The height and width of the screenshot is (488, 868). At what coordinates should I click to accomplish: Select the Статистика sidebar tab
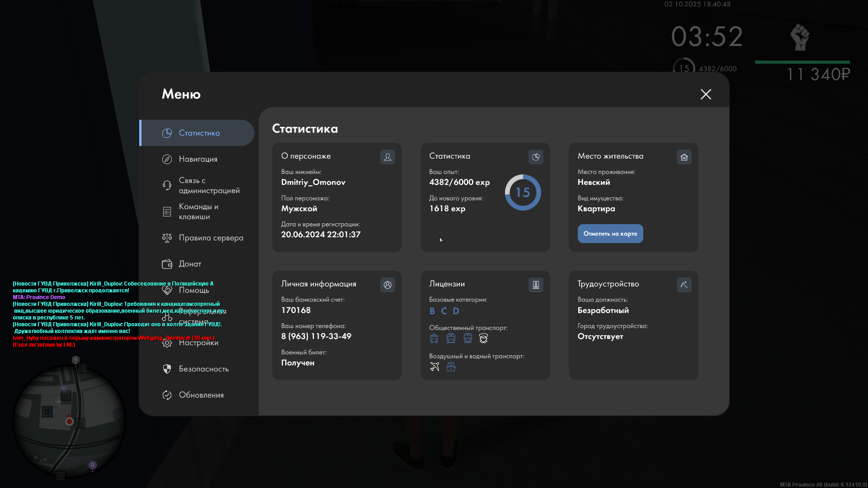point(199,133)
